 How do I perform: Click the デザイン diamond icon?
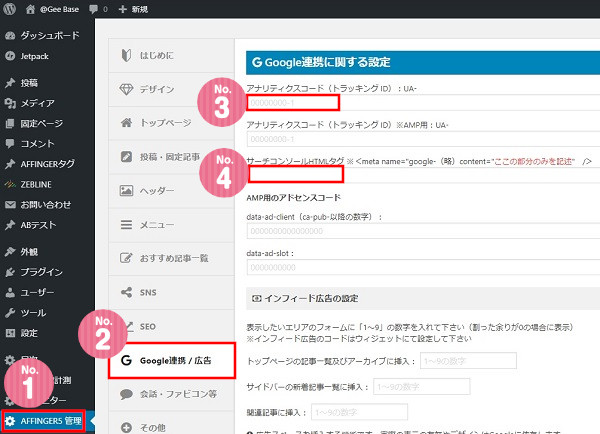point(126,89)
